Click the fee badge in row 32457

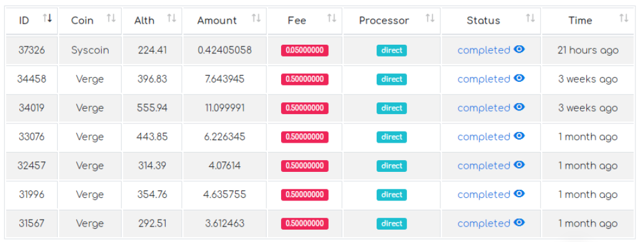point(305,166)
